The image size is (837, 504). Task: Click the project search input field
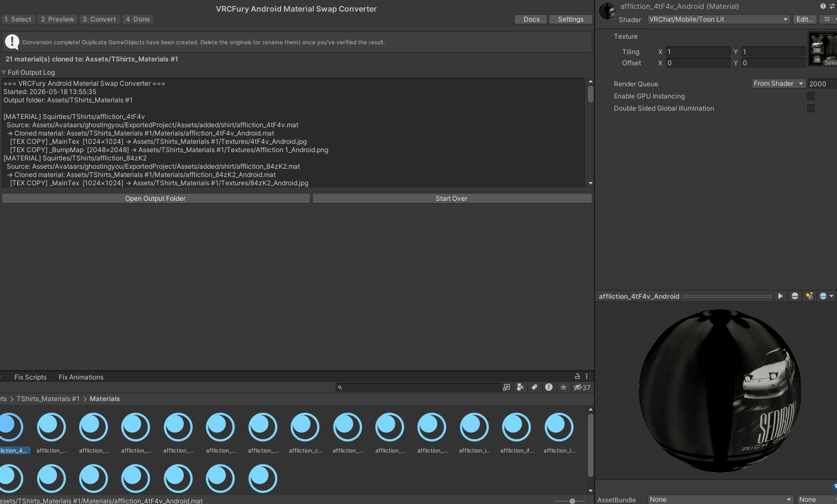point(419,387)
